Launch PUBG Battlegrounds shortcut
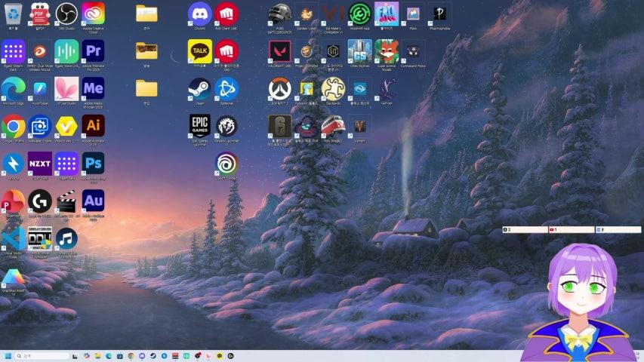The image size is (644, 362). click(x=279, y=14)
